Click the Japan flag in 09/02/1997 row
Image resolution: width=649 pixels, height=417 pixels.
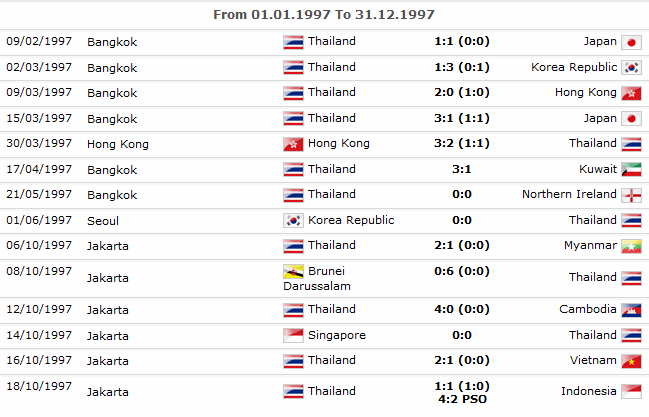(x=631, y=42)
